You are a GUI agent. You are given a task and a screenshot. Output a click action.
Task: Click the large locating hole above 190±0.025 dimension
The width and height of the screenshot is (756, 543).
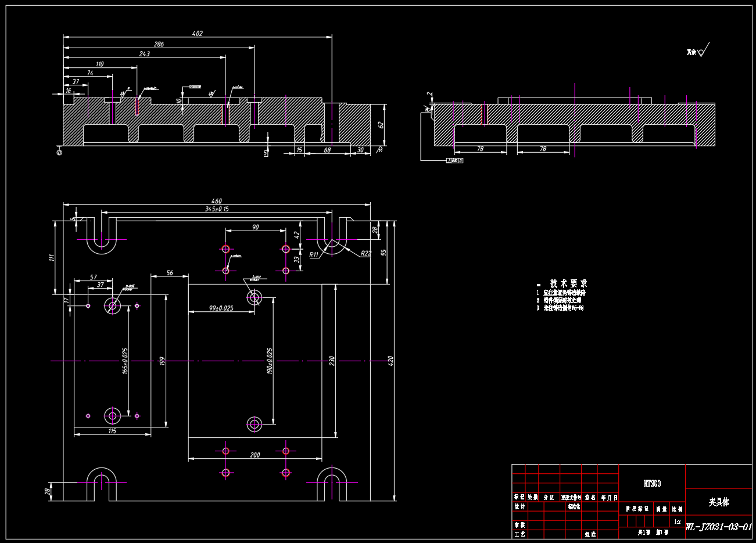tap(255, 297)
